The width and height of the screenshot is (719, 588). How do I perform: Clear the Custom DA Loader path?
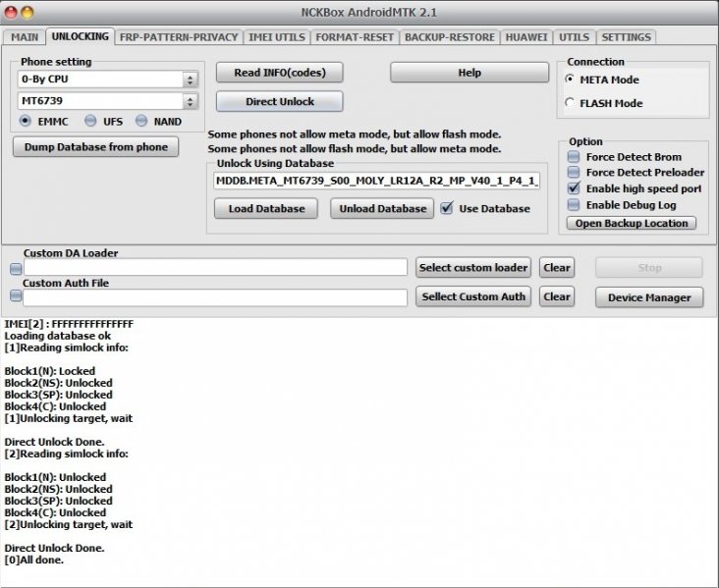click(557, 268)
